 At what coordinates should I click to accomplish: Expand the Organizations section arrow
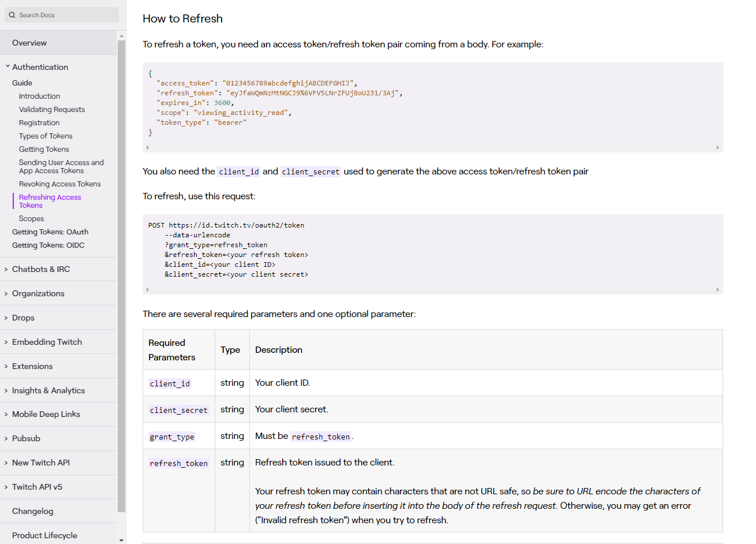(x=6, y=293)
